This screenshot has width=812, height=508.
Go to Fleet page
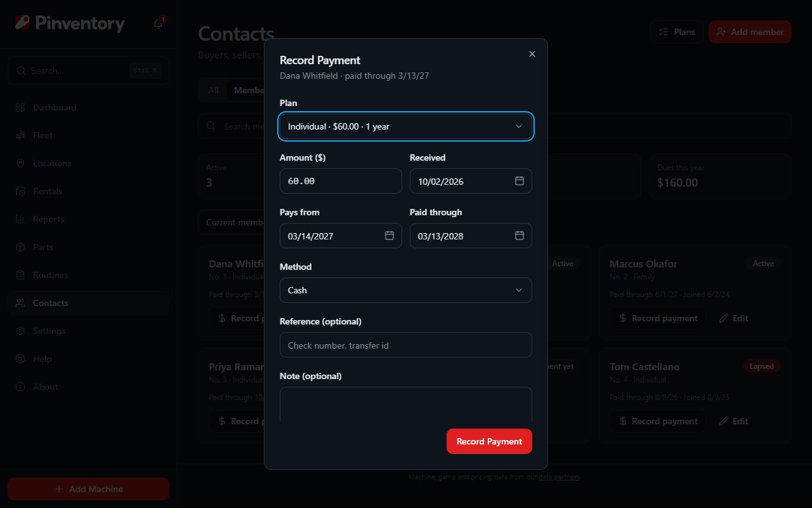[x=88, y=135]
